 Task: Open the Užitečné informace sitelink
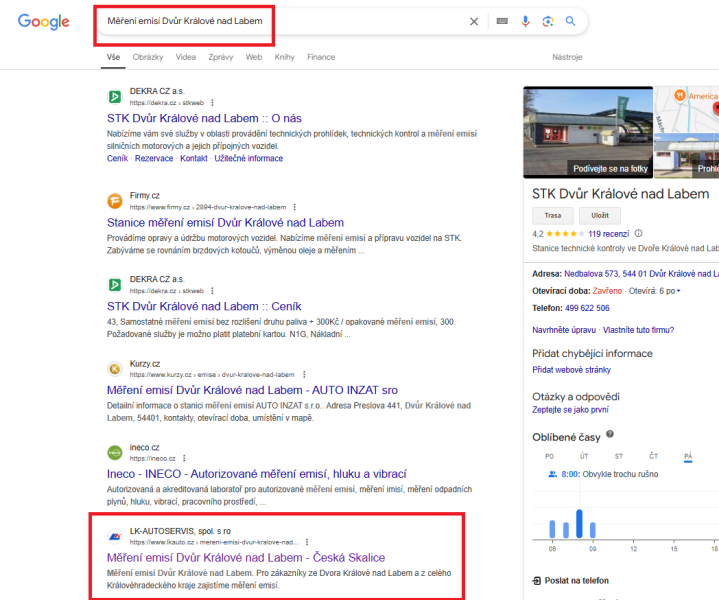tap(249, 158)
